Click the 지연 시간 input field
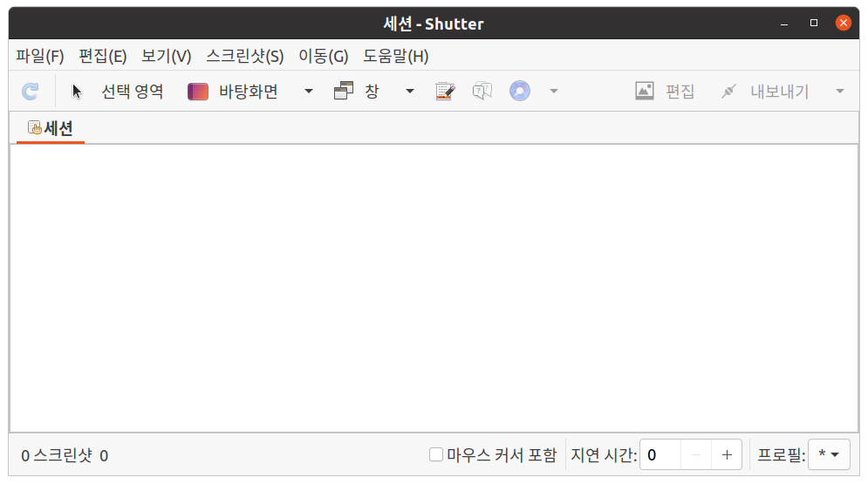The image size is (868, 484). point(660,454)
